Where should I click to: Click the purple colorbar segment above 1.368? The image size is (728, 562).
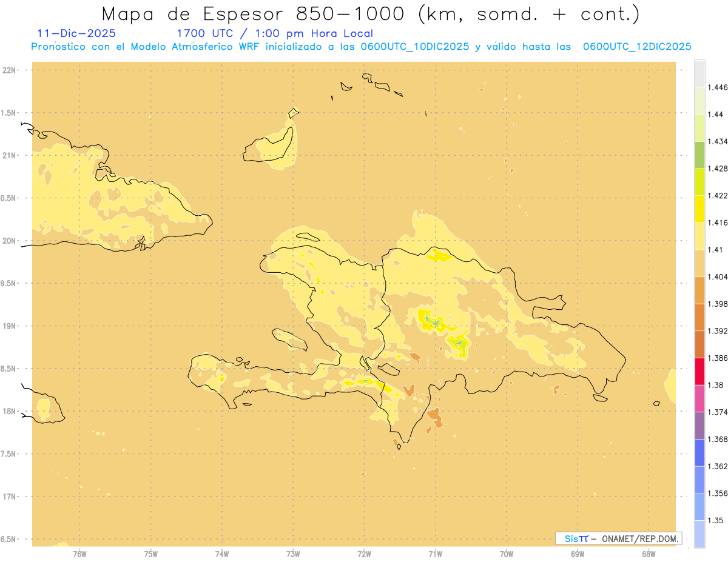(699, 426)
